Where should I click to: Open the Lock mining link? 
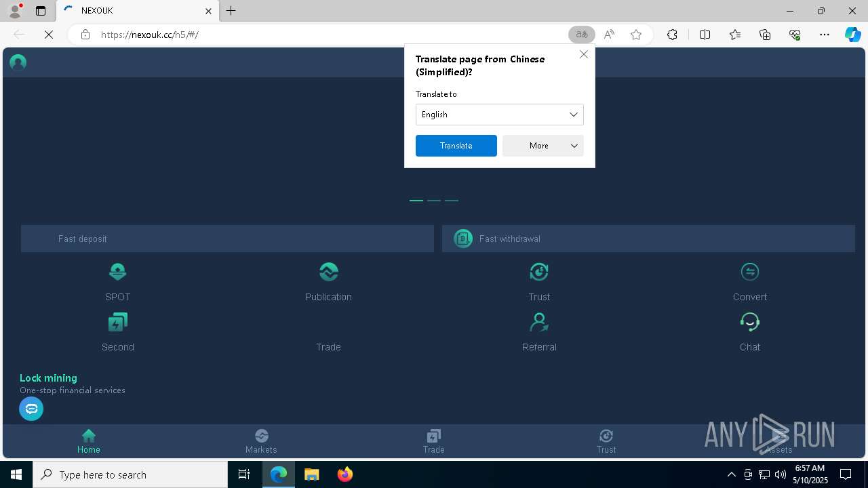pyautogui.click(x=48, y=378)
